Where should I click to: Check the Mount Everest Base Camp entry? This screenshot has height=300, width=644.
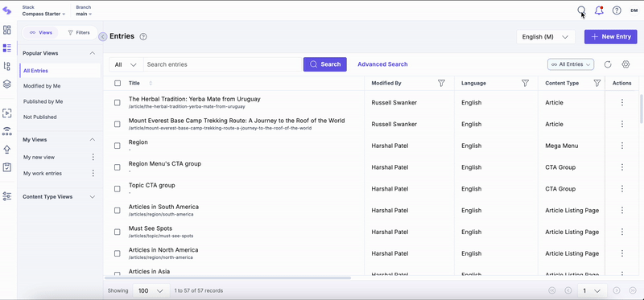coord(118,124)
